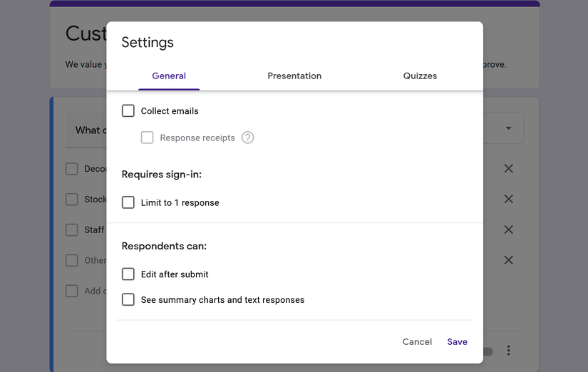This screenshot has width=588, height=372.
Task: Click the Staff option checkbox in form
Action: tap(72, 229)
